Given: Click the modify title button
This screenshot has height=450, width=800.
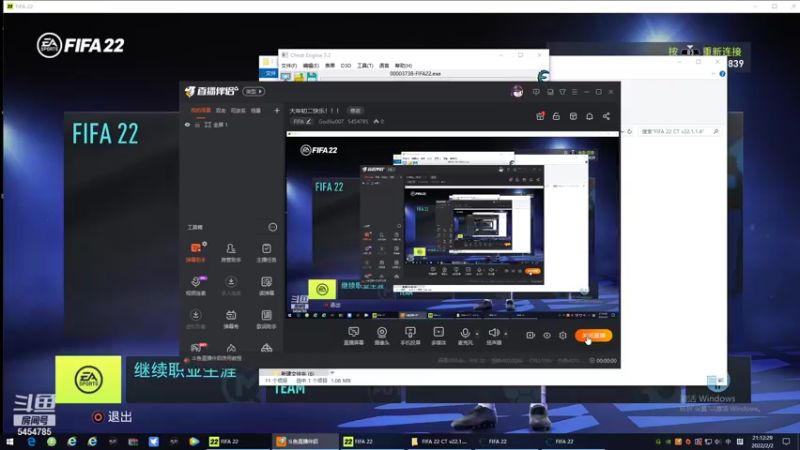Looking at the screenshot, I should (355, 111).
